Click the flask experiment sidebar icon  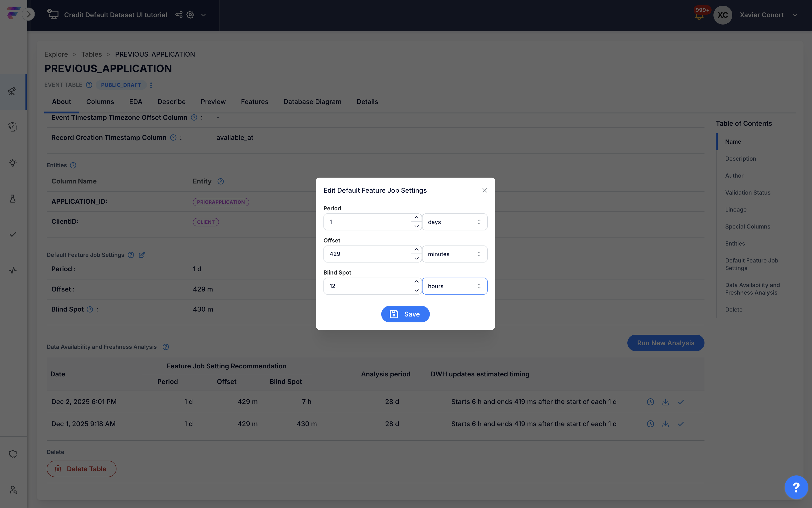pos(13,199)
